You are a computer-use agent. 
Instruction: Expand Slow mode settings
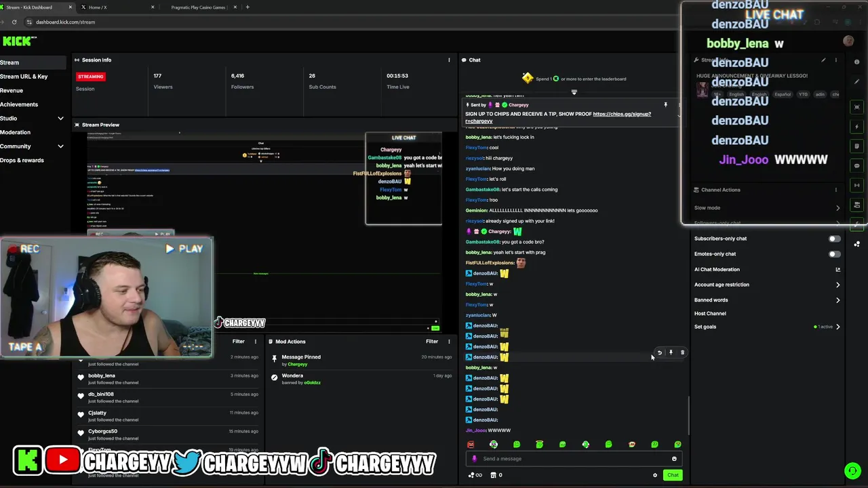coord(837,208)
